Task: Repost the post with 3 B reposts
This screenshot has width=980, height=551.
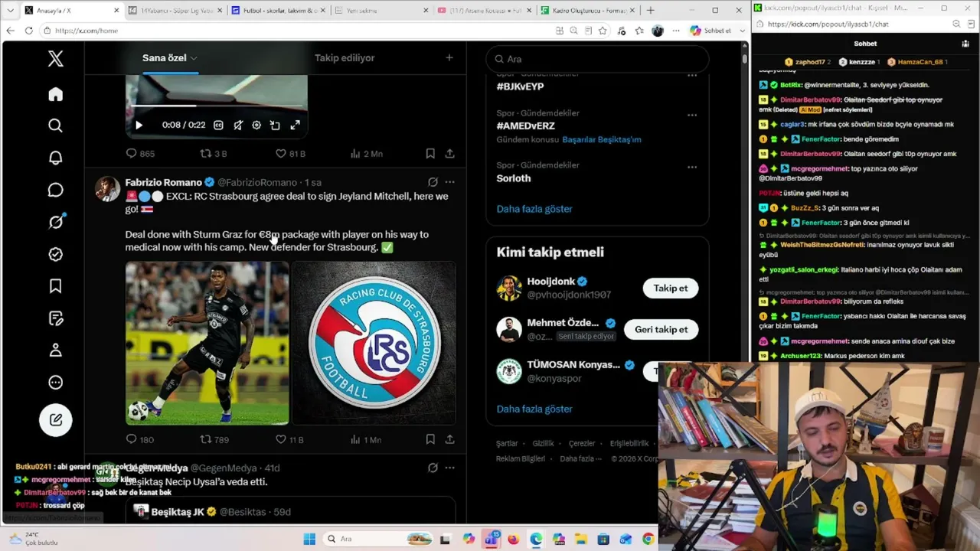Action: click(x=214, y=153)
